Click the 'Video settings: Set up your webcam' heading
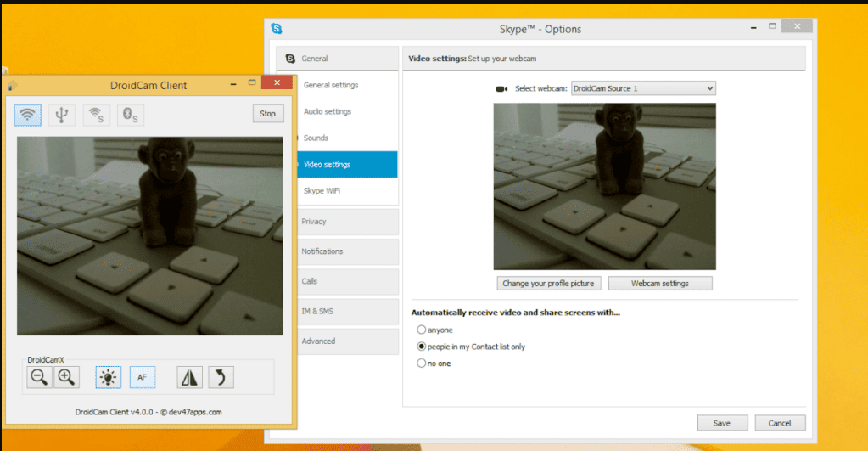 [473, 58]
